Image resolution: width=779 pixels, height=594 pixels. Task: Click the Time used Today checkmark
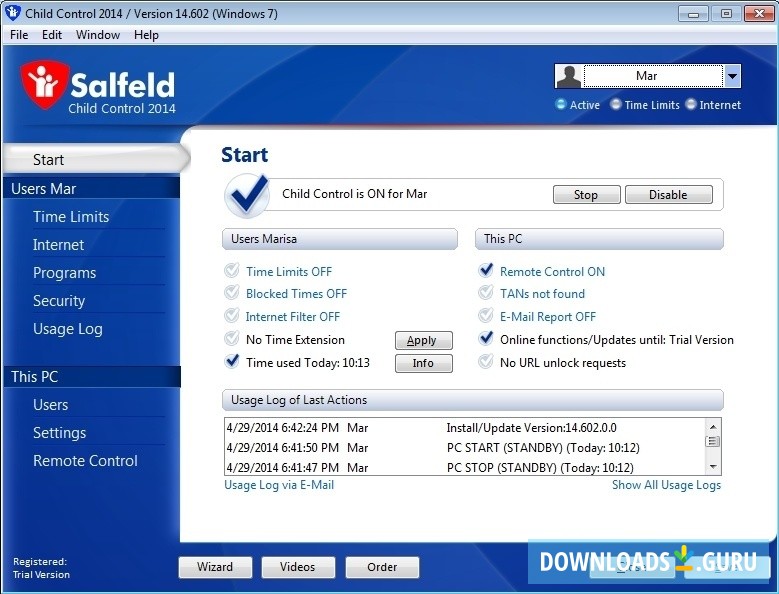pos(232,361)
